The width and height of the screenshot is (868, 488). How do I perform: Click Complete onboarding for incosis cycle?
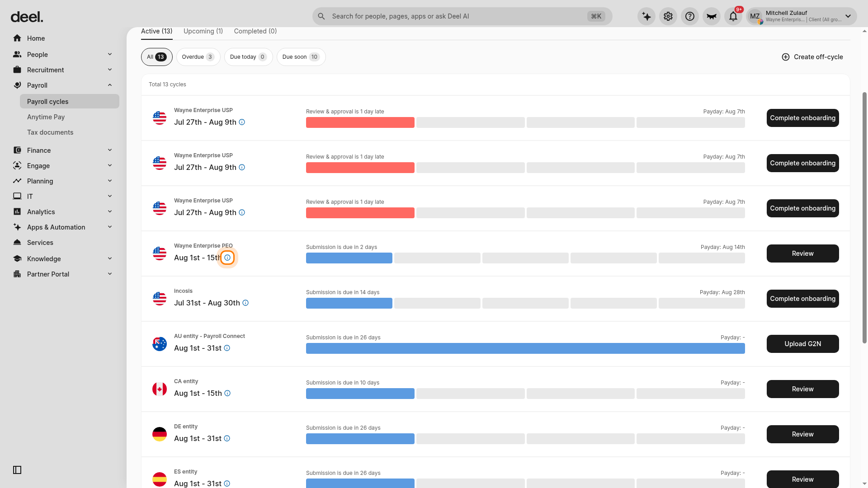tap(803, 299)
